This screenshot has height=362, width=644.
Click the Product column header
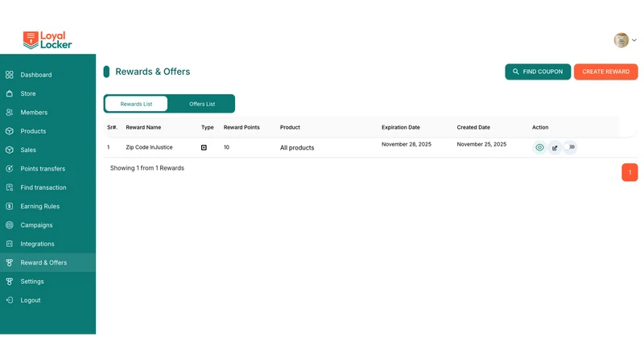pyautogui.click(x=290, y=127)
